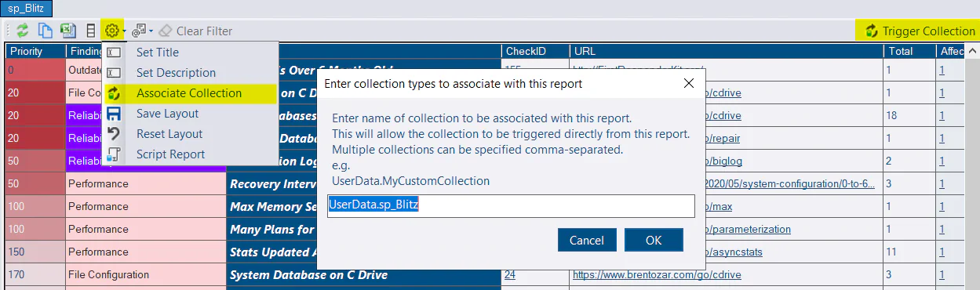This screenshot has width=980, height=290.
Task: Click OK in the collection dialog
Action: point(654,240)
